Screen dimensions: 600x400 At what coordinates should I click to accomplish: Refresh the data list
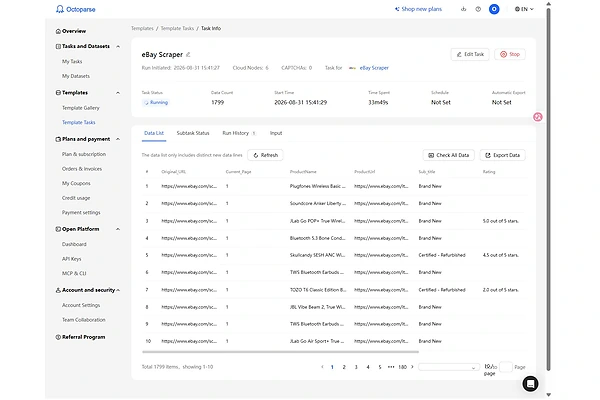click(265, 155)
